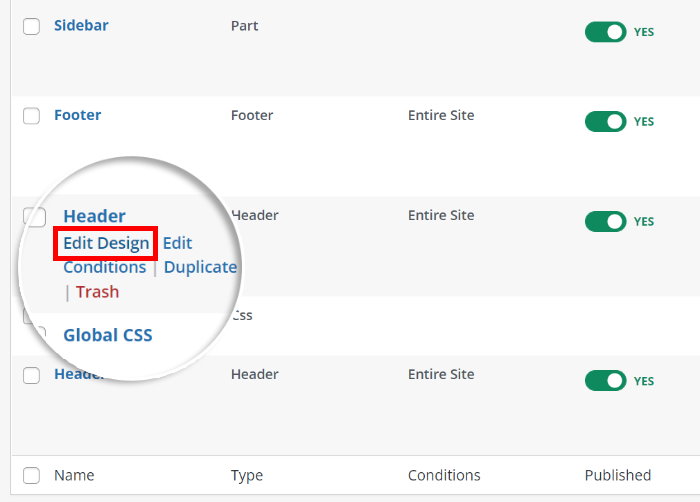
Task: Turn off Published toggle for Header above Global CSS
Action: [x=605, y=221]
